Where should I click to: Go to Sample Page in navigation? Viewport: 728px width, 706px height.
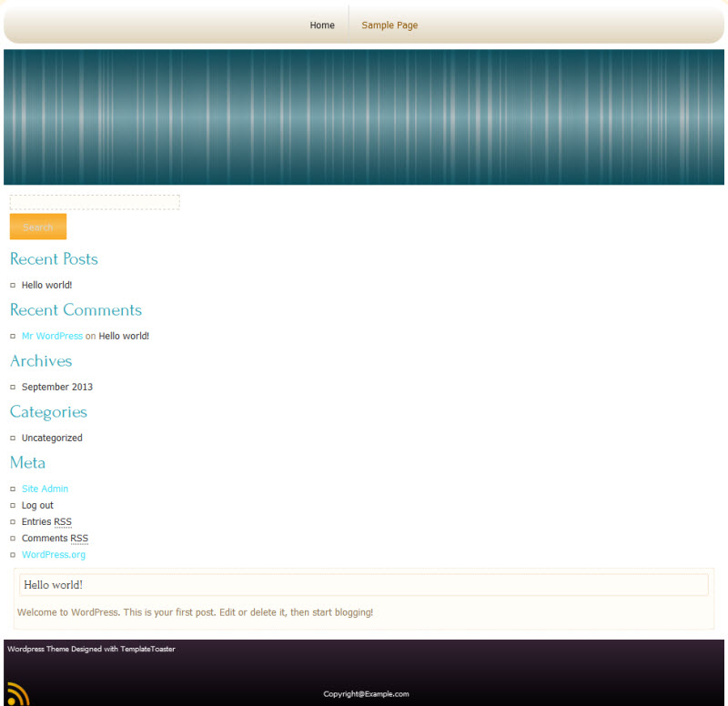(389, 25)
